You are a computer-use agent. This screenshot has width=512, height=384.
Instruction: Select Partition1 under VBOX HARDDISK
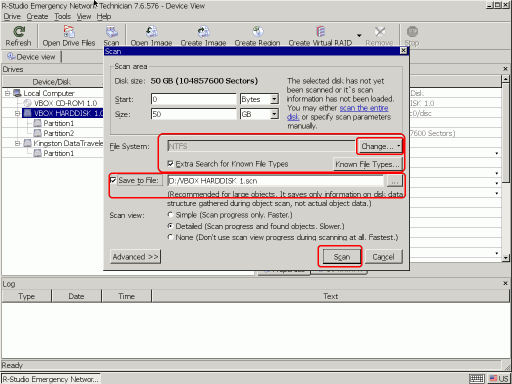tap(59, 123)
